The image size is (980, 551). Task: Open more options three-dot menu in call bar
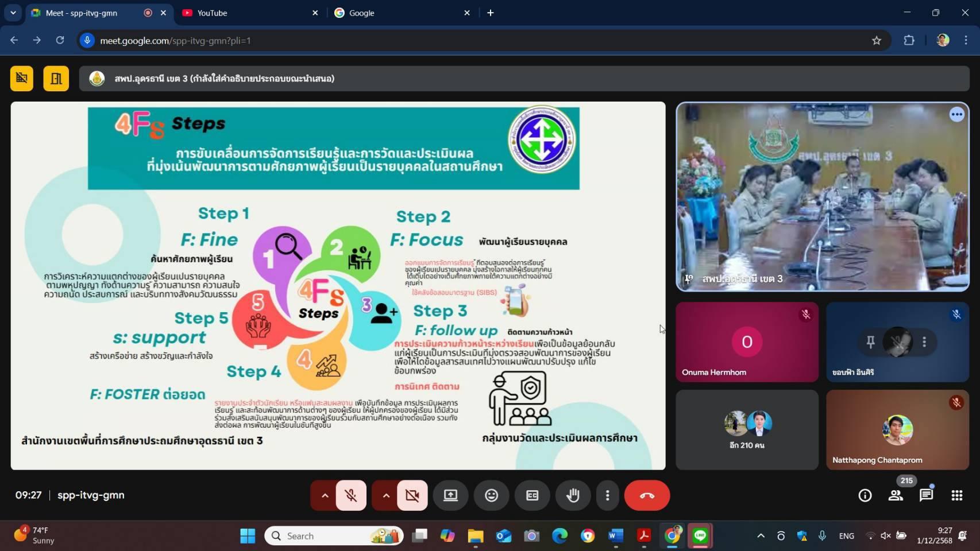coord(607,495)
